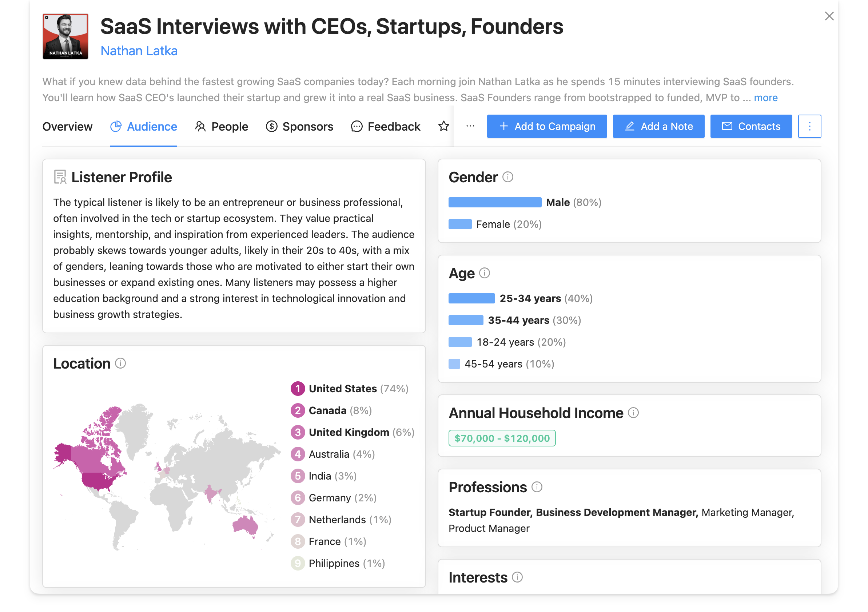The height and width of the screenshot is (612, 868).
Task: Click the Location info icon
Action: tap(120, 363)
